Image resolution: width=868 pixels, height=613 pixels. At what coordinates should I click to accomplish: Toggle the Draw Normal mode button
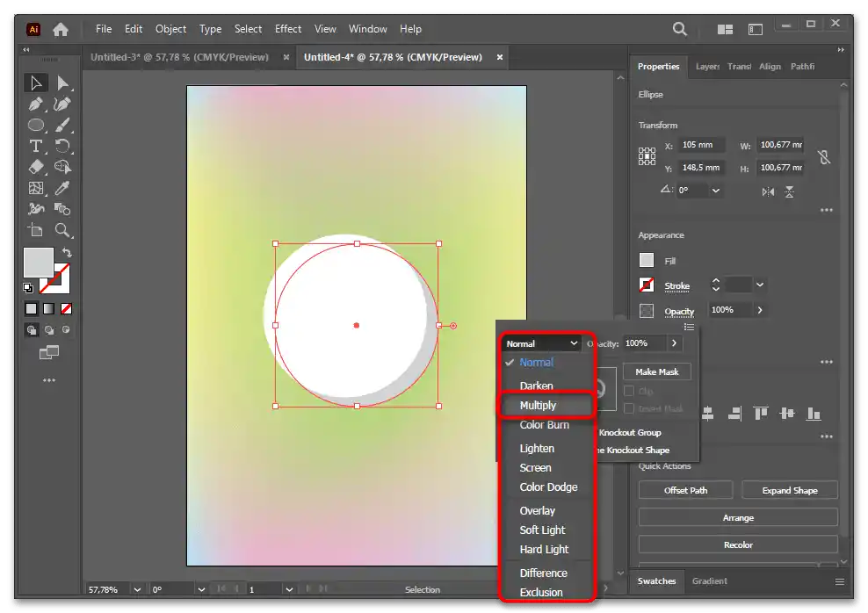click(32, 330)
